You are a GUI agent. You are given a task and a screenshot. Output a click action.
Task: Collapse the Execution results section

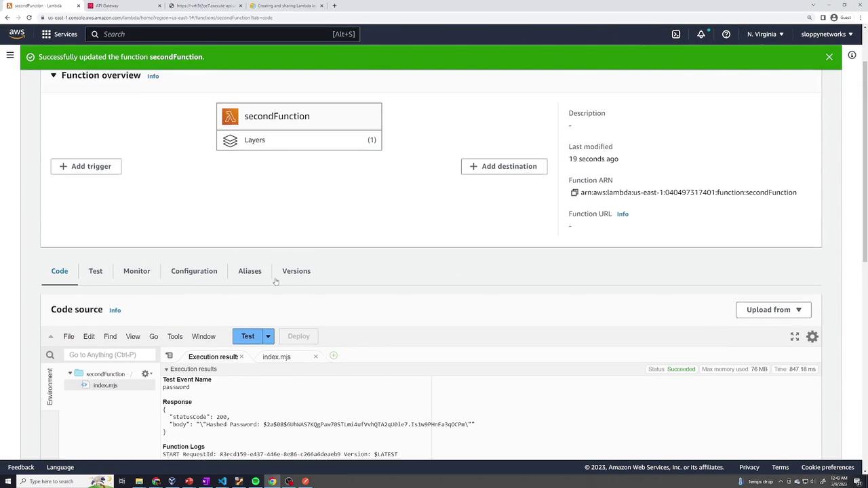[166, 369]
